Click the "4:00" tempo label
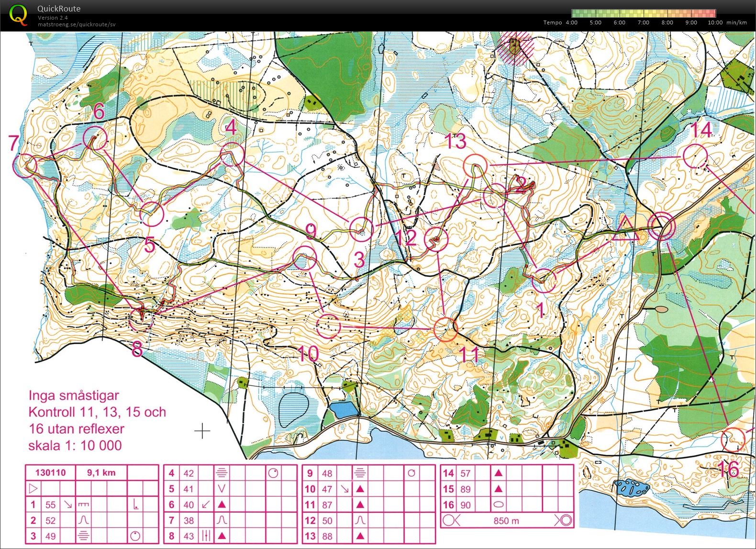 571,22
